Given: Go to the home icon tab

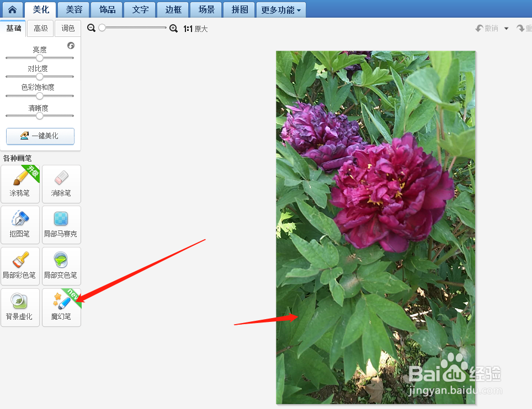Looking at the screenshot, I should pos(13,9).
